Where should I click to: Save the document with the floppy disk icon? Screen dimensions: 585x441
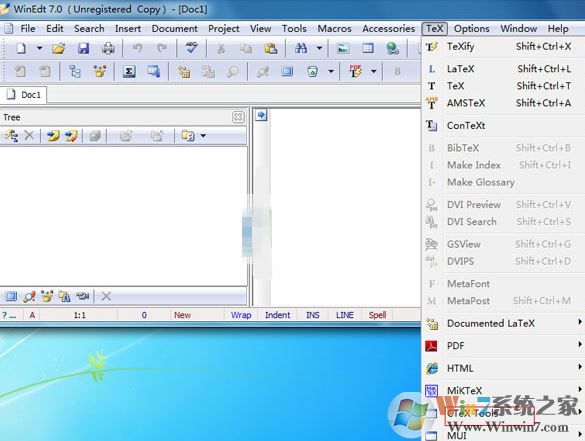point(83,48)
